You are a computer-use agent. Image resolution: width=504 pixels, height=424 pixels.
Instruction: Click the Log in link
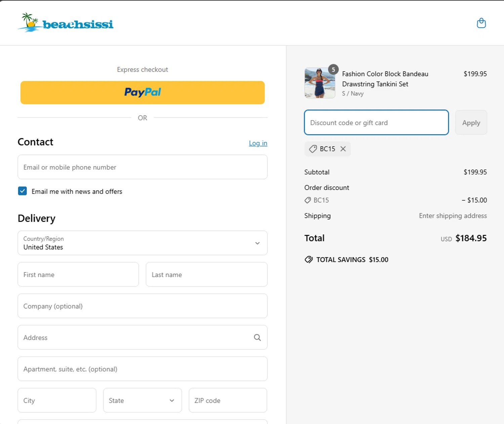click(258, 143)
